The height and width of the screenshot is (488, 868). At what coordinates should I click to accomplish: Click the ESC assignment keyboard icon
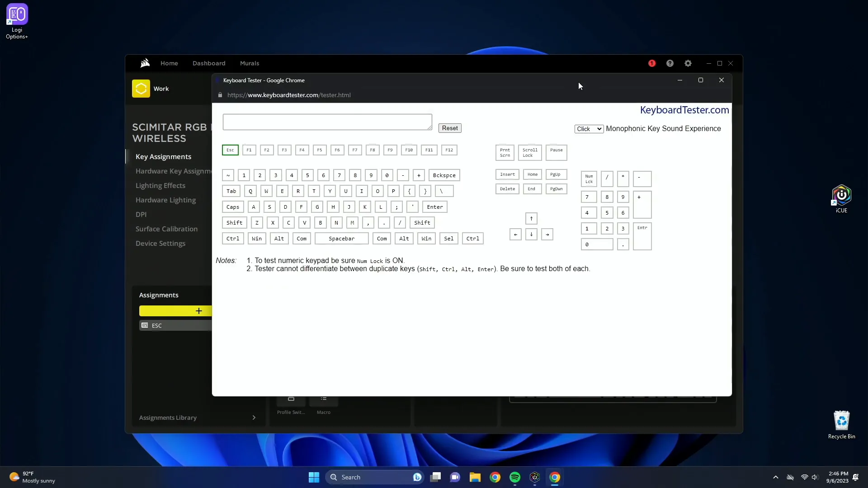145,325
